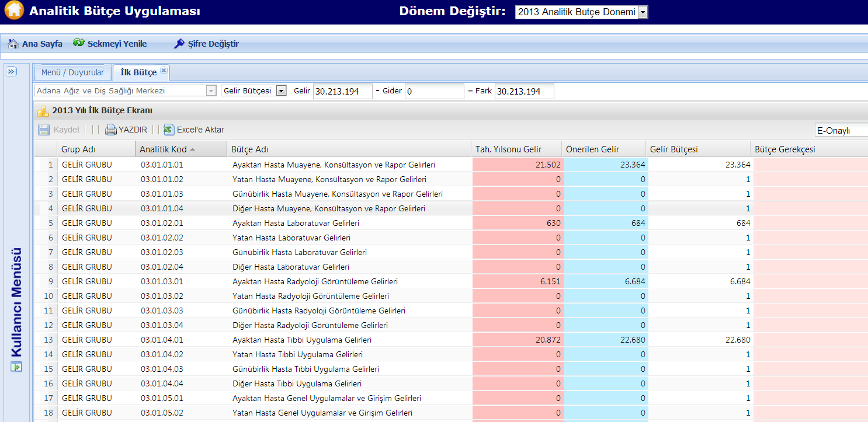The width and height of the screenshot is (868, 422).
Task: Click the Gider amount field
Action: 435,92
